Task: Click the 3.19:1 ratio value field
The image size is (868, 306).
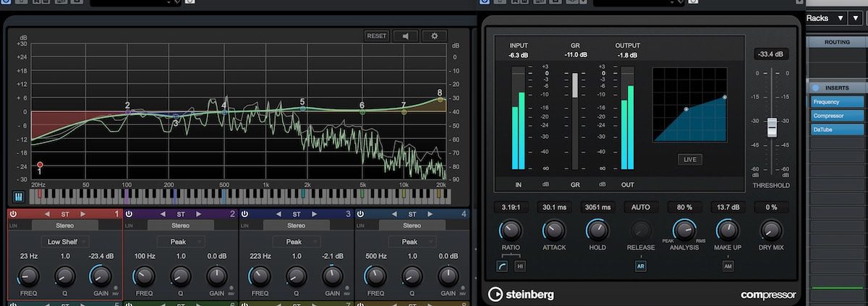Action: [x=510, y=207]
